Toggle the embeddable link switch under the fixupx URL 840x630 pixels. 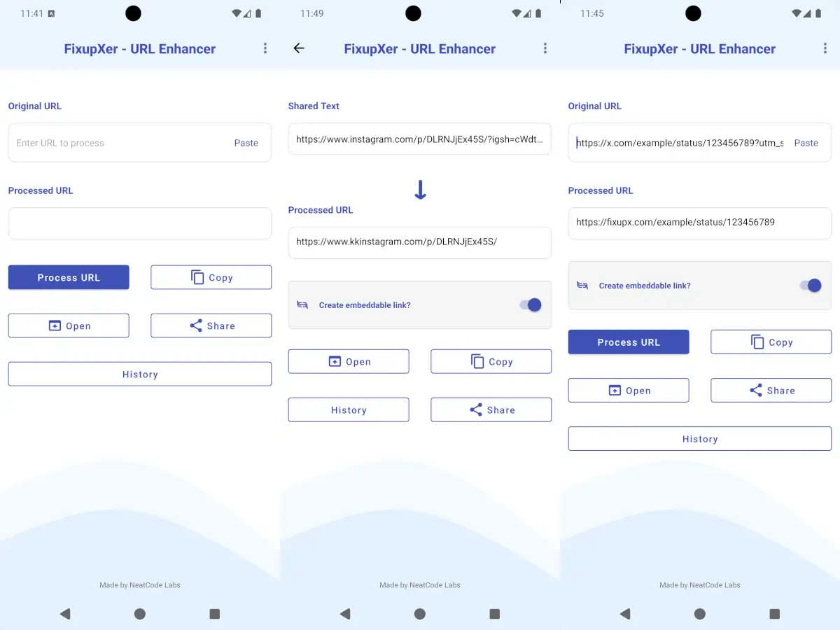point(811,286)
